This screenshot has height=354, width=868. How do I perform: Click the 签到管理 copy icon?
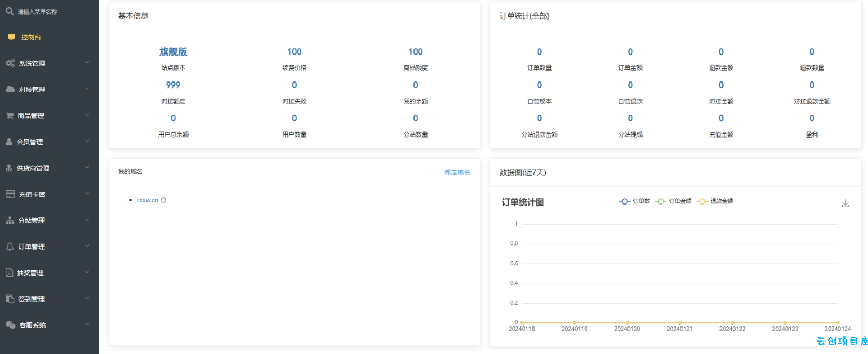pyautogui.click(x=10, y=299)
